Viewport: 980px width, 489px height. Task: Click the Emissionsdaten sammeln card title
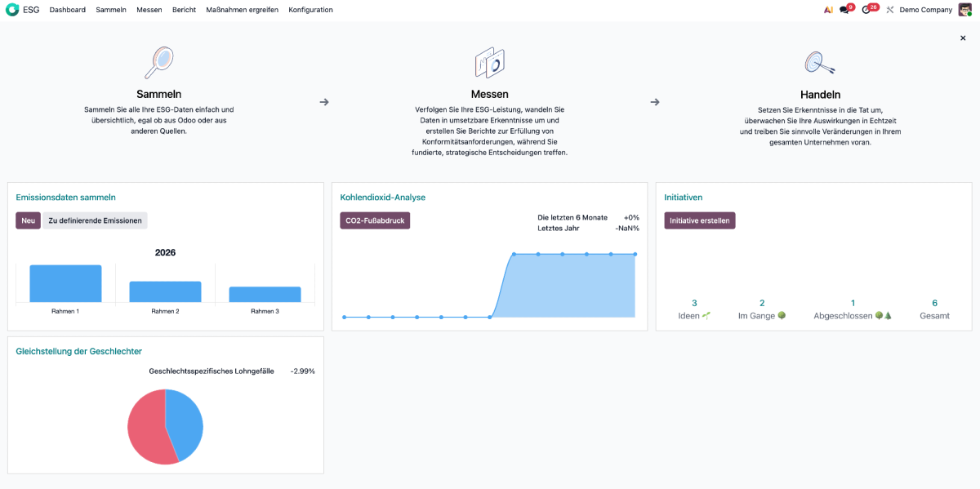pyautogui.click(x=65, y=197)
